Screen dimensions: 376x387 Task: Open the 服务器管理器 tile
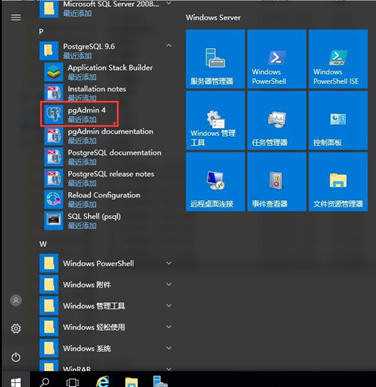click(215, 59)
